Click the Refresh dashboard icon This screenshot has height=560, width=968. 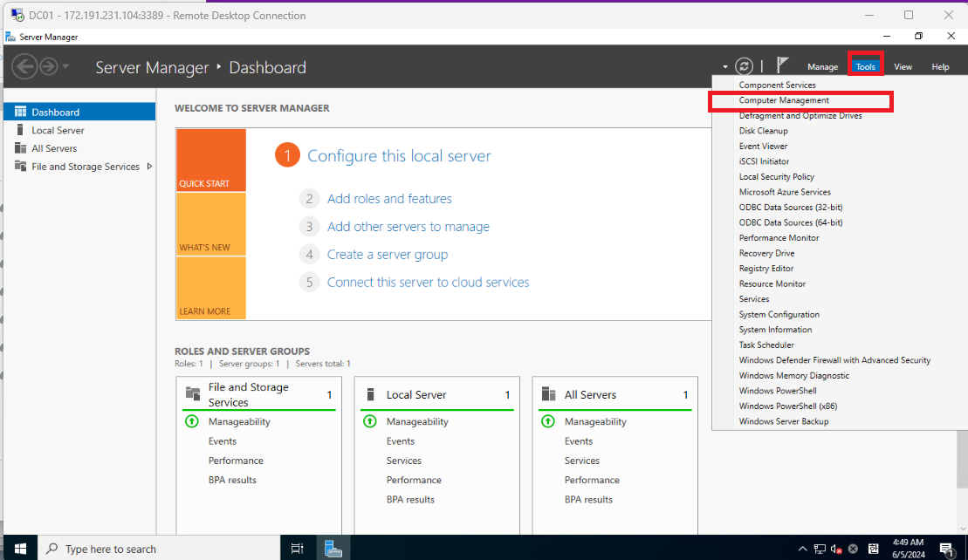coord(744,66)
